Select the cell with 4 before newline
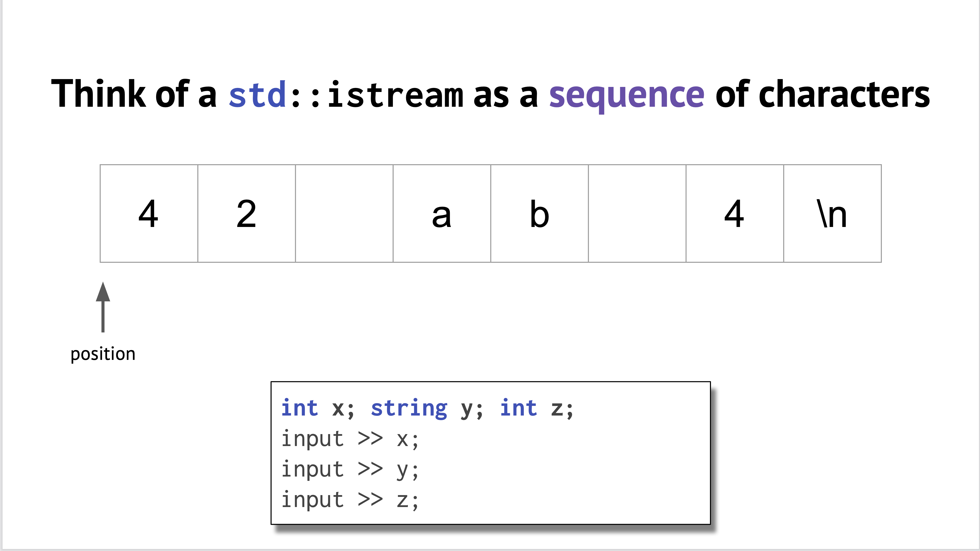The image size is (980, 551). point(735,213)
